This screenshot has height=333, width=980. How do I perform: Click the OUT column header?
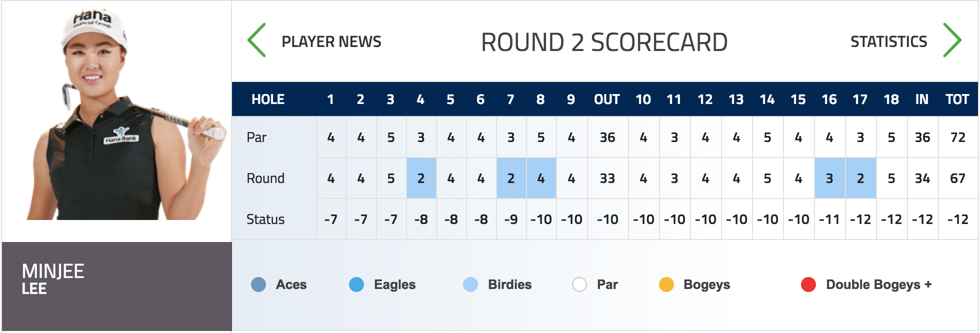pos(607,99)
